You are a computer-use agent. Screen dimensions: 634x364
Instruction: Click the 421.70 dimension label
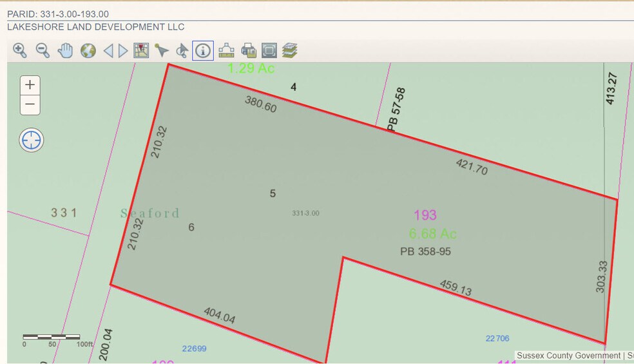[x=472, y=167]
